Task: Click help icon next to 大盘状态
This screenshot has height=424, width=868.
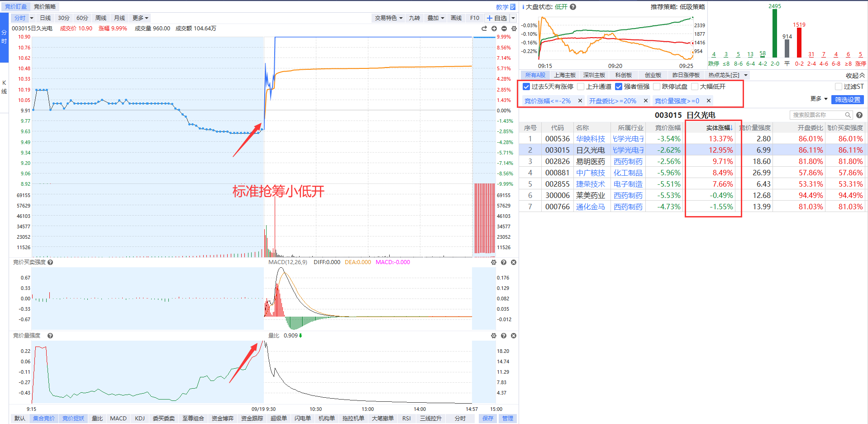Action: pos(573,7)
